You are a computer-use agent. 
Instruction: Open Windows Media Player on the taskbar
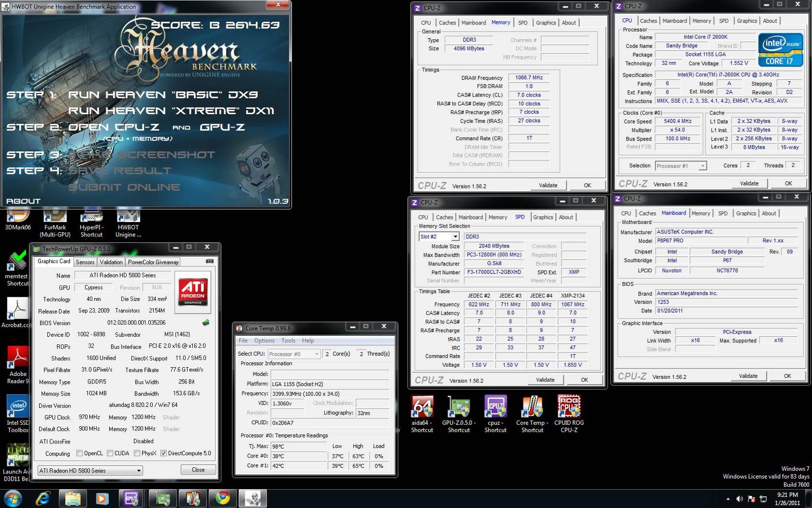pyautogui.click(x=101, y=498)
